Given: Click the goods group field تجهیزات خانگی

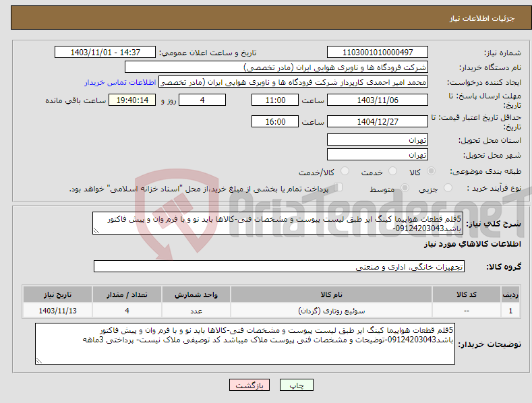Looking at the screenshot, I should point(279,267).
